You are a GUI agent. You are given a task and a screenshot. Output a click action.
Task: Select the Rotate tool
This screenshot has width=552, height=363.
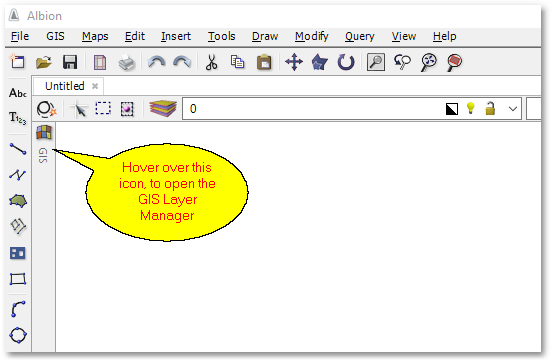pyautogui.click(x=346, y=62)
